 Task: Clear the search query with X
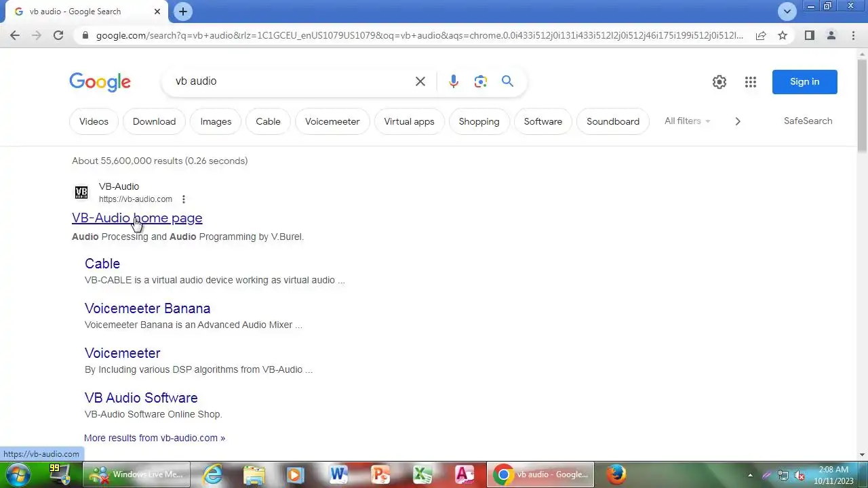[420, 81]
